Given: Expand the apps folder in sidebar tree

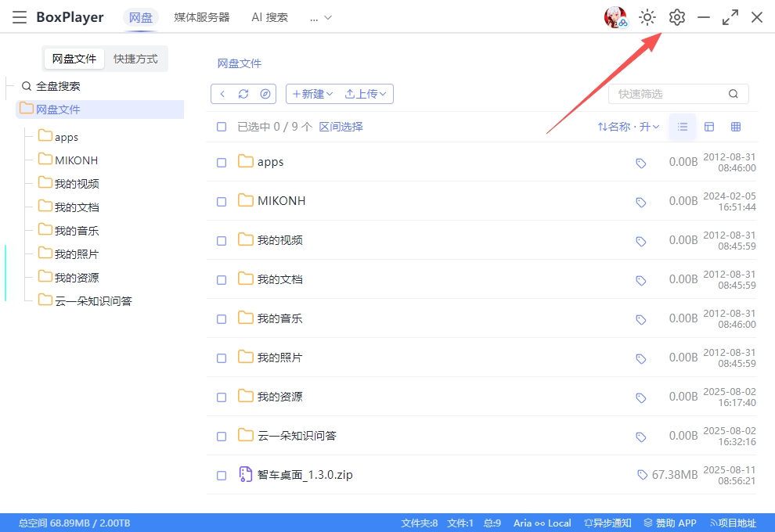Looking at the screenshot, I should point(59,137).
